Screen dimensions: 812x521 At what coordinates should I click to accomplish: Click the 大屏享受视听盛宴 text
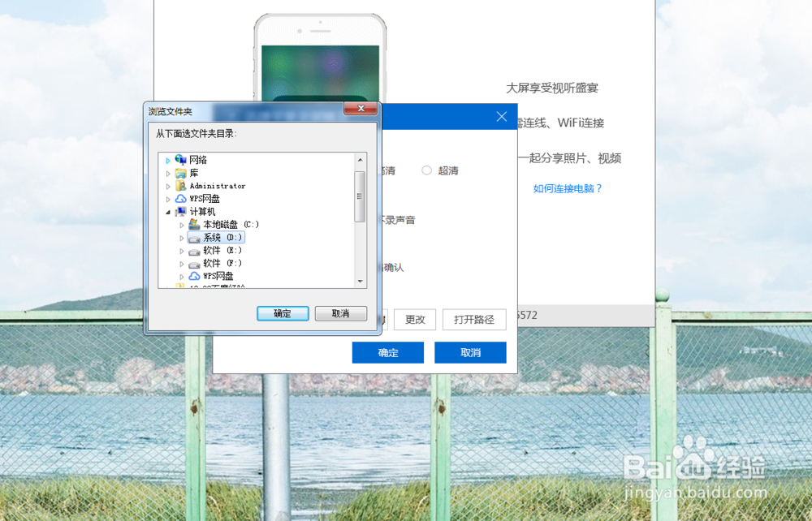552,88
